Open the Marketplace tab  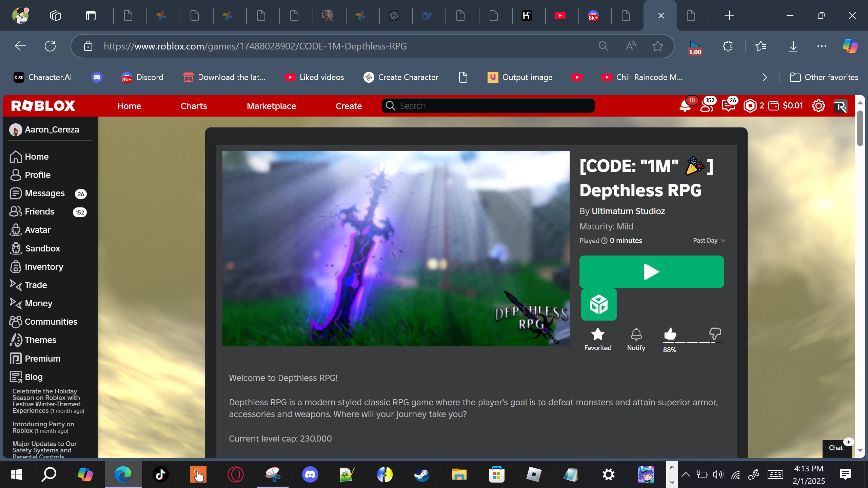pyautogui.click(x=271, y=106)
